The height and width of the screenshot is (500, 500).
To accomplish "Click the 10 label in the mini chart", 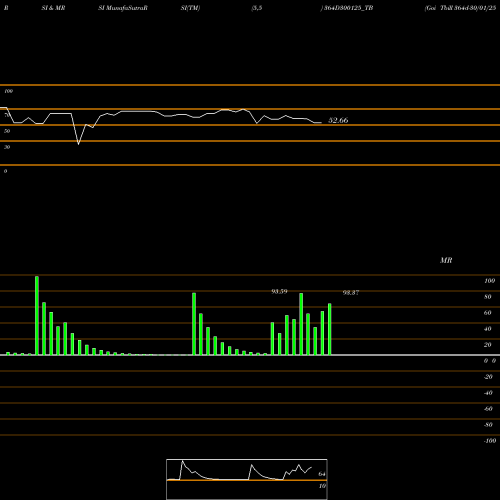I will 322,486.
